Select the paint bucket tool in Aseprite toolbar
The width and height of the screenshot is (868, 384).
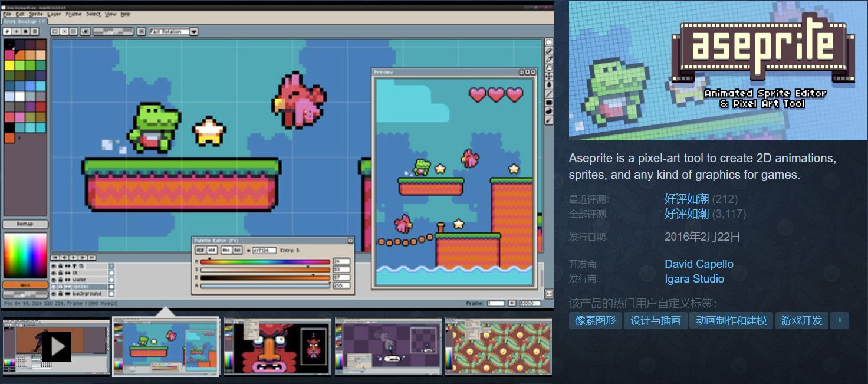point(549,84)
